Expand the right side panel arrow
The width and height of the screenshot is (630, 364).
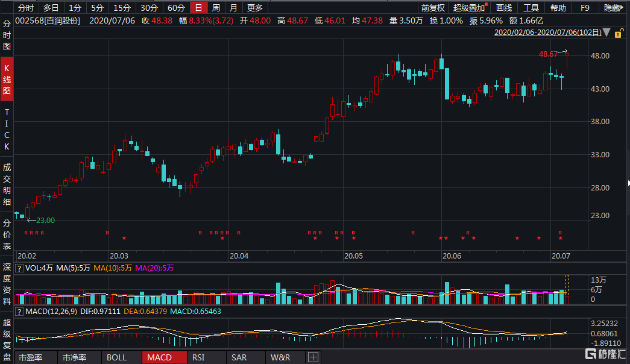627,182
